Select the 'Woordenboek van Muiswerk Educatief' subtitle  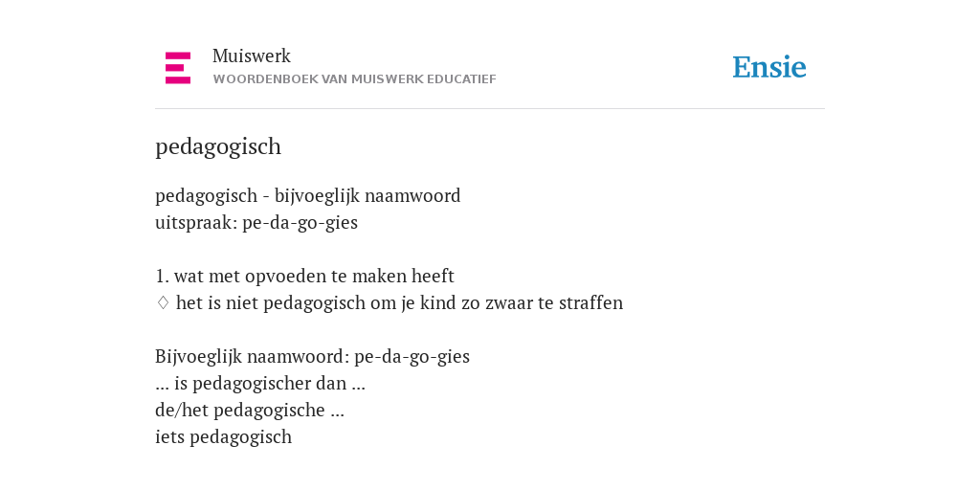tap(354, 79)
